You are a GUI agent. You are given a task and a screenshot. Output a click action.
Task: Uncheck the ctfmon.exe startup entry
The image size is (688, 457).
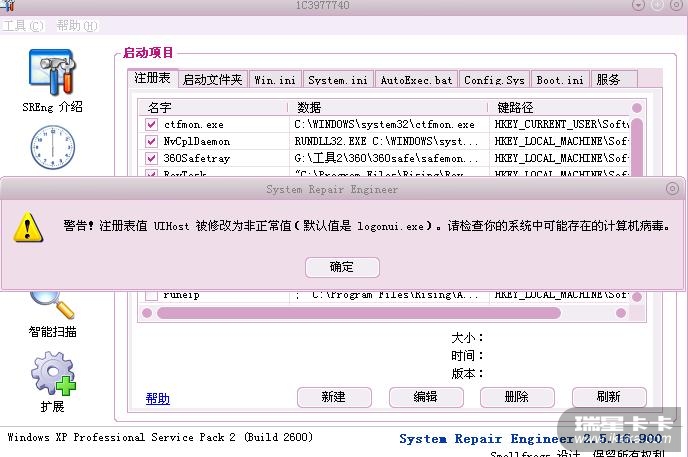151,125
